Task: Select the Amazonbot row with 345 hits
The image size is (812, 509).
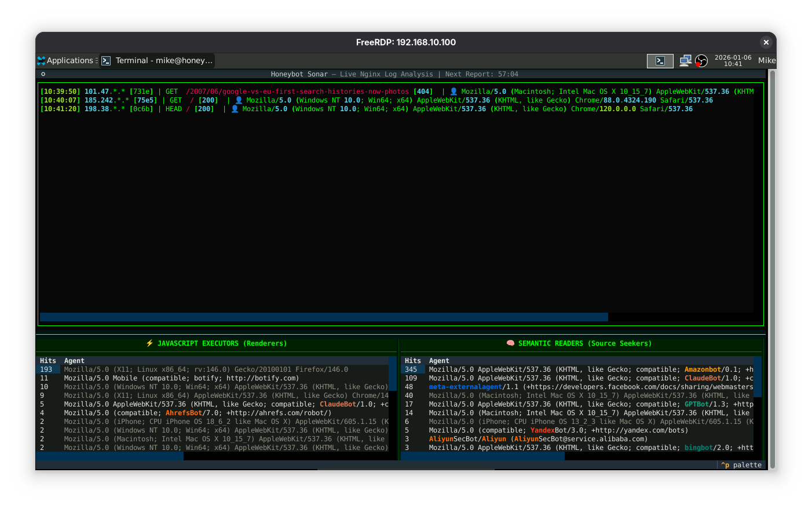Action: click(x=577, y=369)
